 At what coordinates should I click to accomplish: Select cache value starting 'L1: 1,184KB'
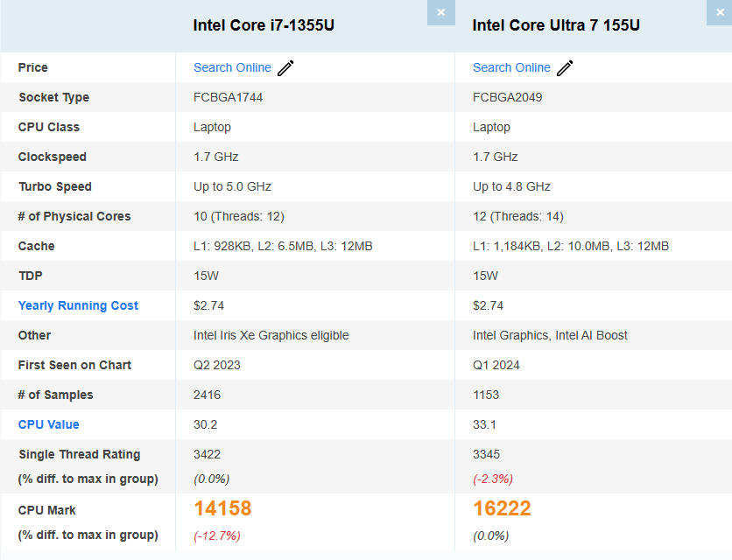(571, 246)
